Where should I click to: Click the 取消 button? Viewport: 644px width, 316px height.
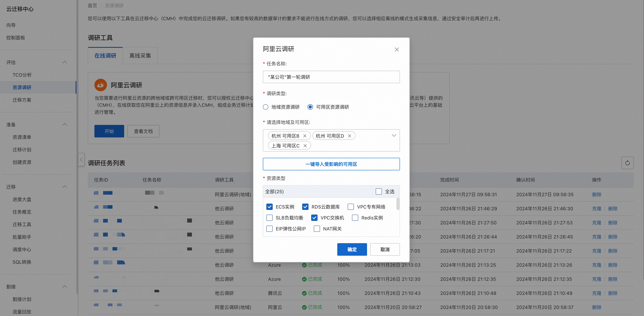(385, 249)
